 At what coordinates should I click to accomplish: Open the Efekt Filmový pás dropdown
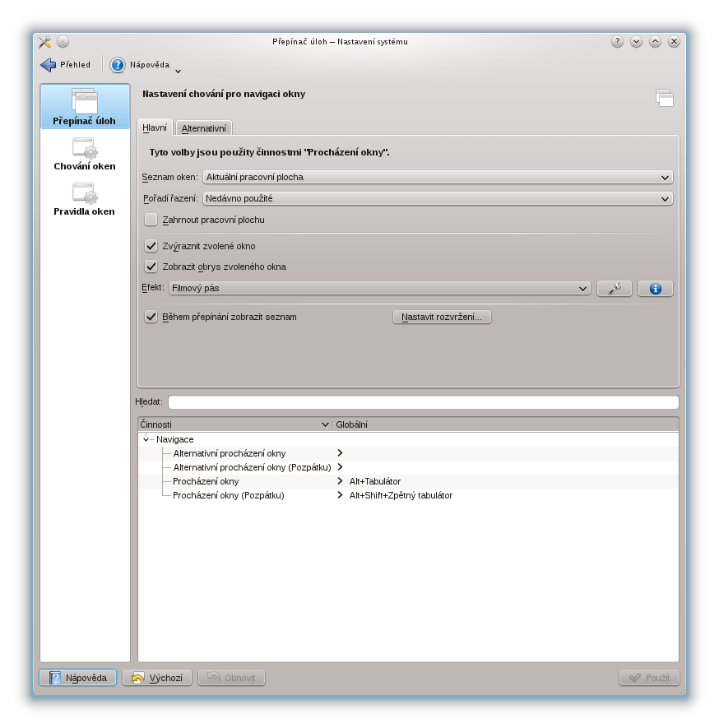pos(379,289)
